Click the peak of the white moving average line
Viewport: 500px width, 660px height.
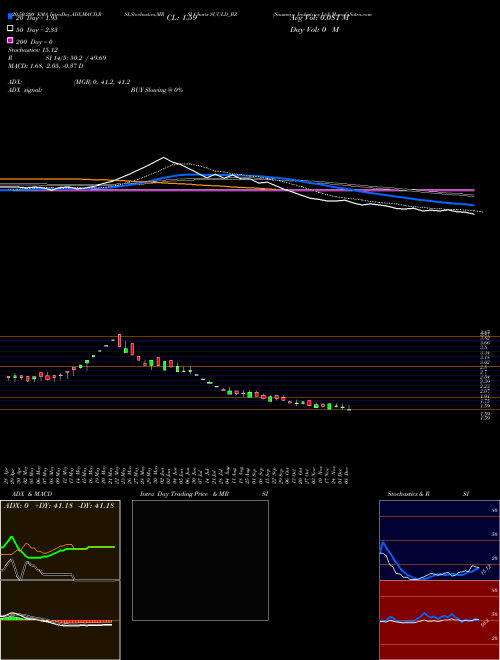(164, 158)
